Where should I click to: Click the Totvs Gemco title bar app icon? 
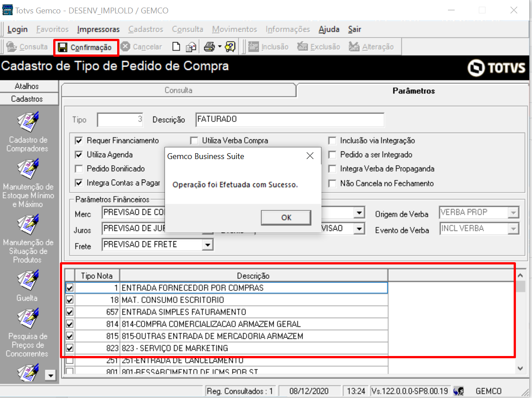coord(7,10)
